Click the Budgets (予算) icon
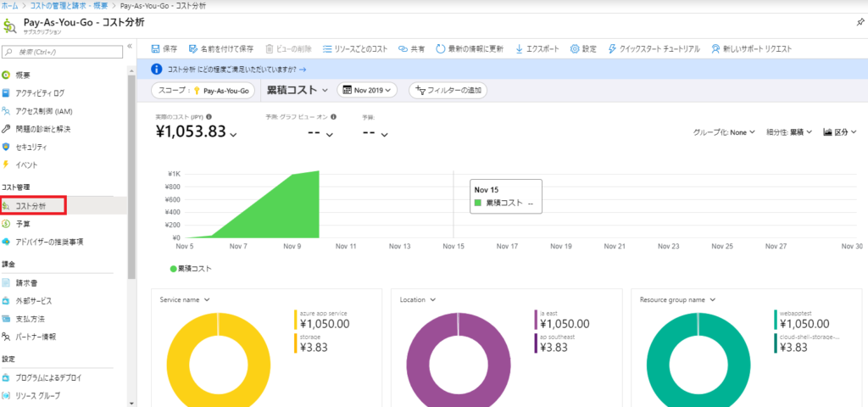The image size is (868, 407). pos(6,224)
